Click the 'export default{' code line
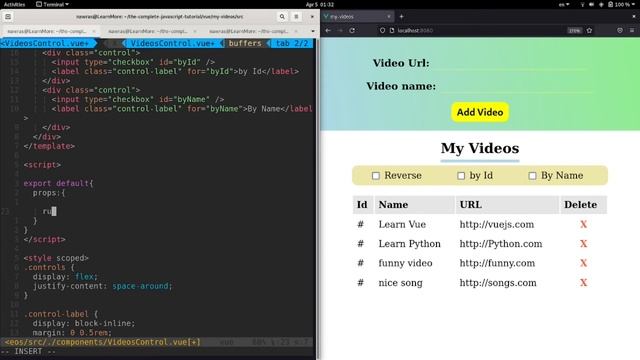This screenshot has height=360, width=640. (58, 183)
